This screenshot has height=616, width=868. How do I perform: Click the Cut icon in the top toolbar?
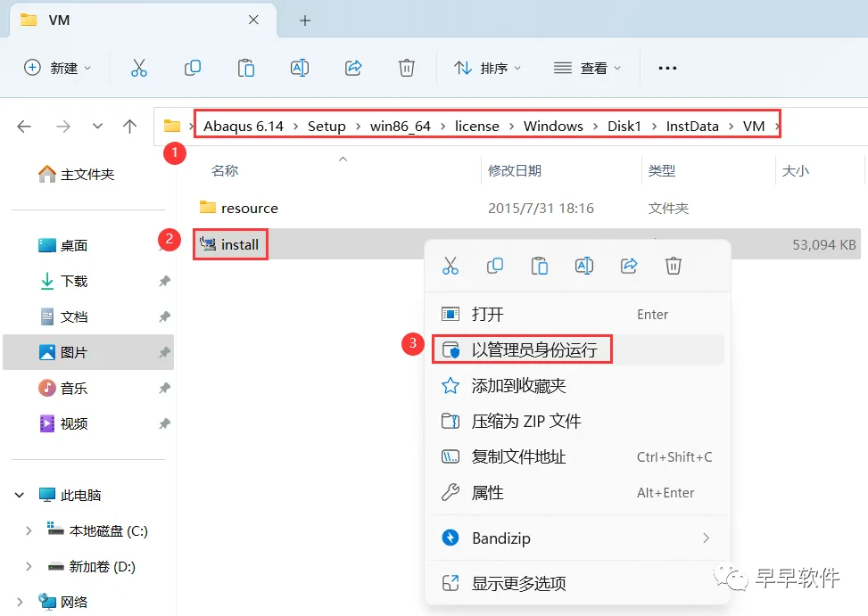(139, 68)
